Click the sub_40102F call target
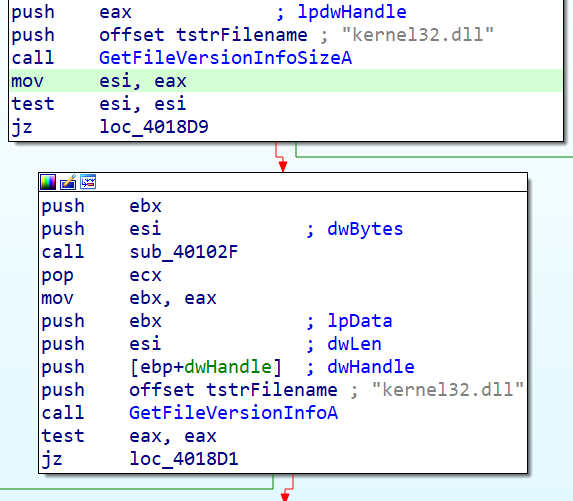 pyautogui.click(x=183, y=252)
